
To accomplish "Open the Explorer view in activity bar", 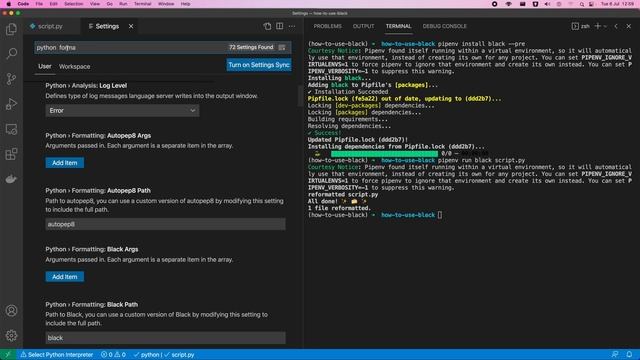I will pyautogui.click(x=11, y=29).
